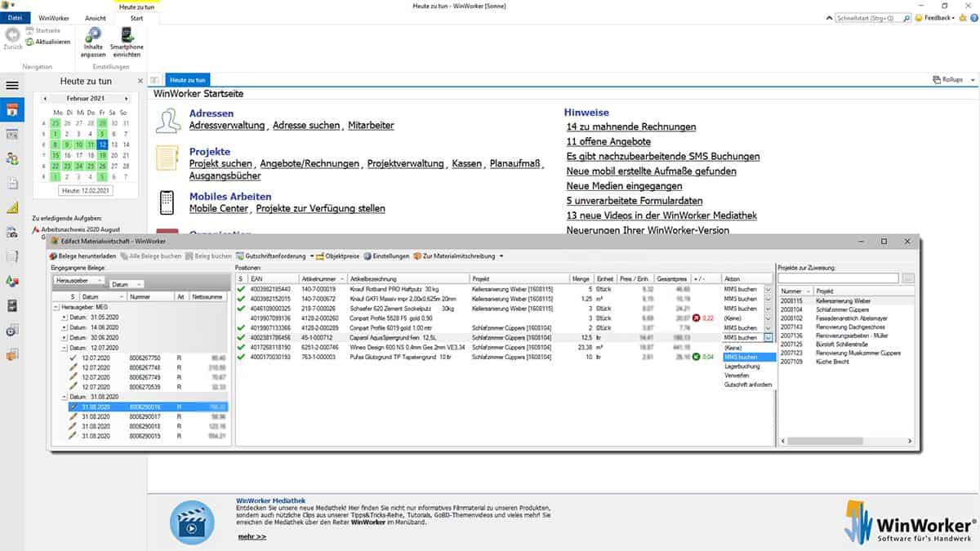Open the Mobile Center link
Screen dimensions: 980x551
coord(218,208)
